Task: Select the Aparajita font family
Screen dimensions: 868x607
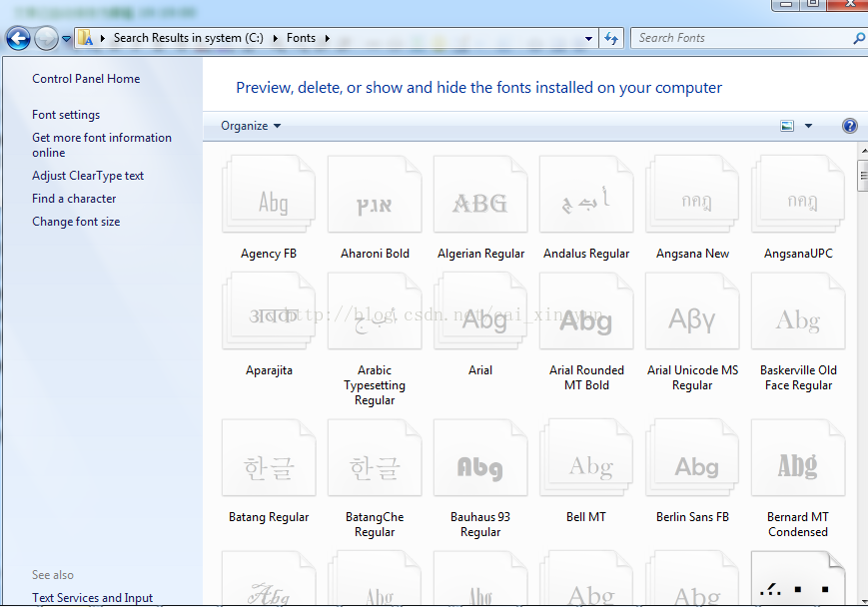Action: pos(269,325)
